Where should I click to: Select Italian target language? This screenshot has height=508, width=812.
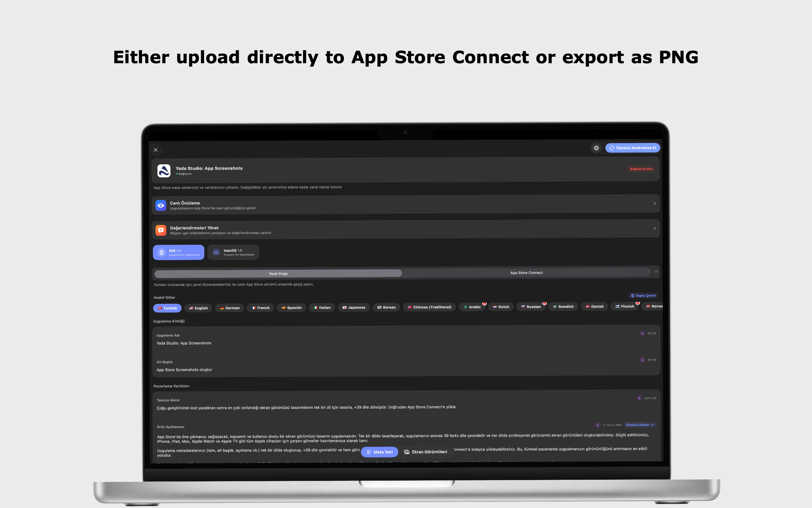tap(322, 307)
